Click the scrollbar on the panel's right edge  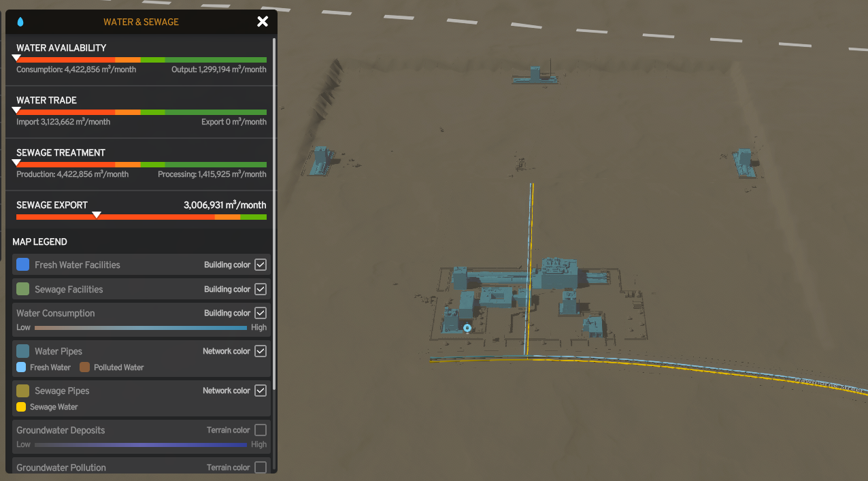pos(274,204)
